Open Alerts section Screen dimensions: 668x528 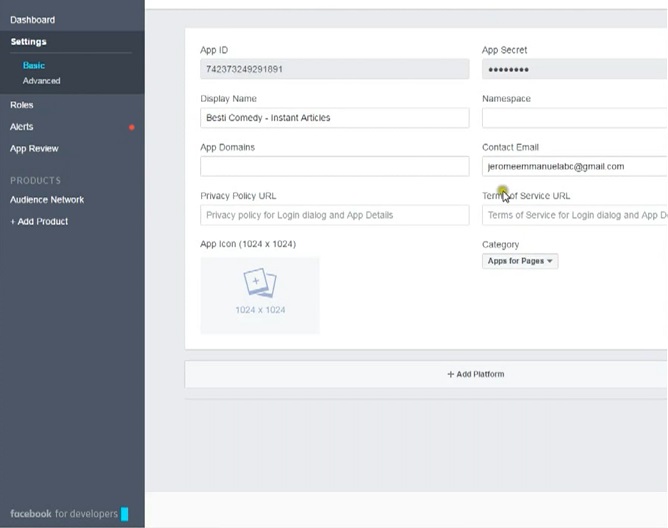pos(22,127)
